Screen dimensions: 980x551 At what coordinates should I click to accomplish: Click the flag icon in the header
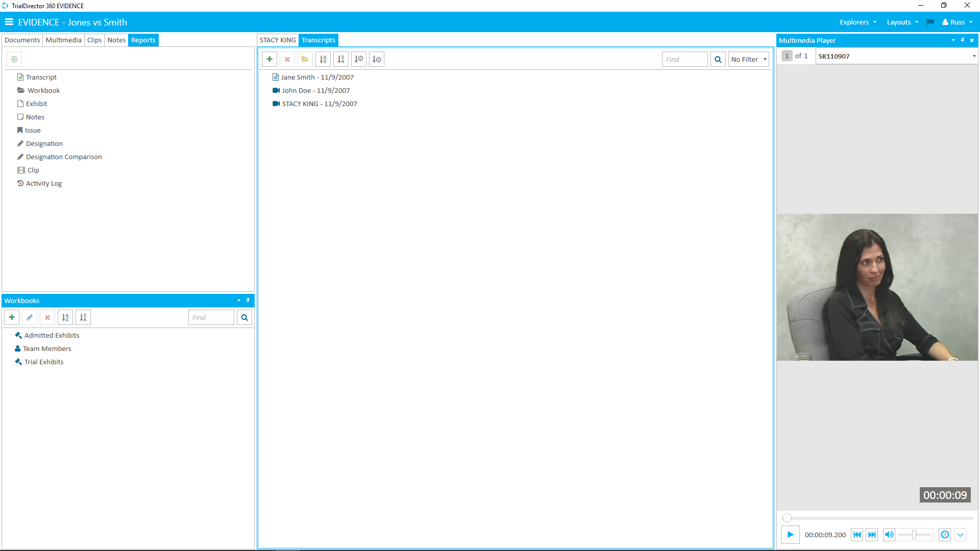[930, 22]
